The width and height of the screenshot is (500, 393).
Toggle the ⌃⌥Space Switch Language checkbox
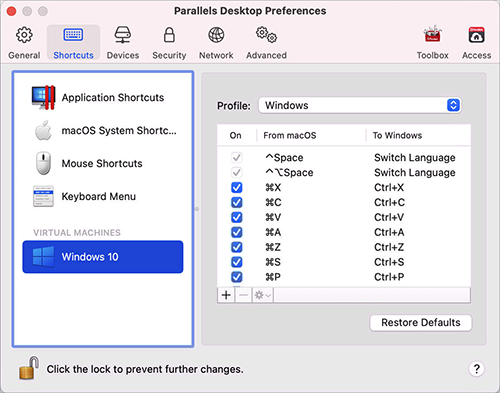coord(237,173)
